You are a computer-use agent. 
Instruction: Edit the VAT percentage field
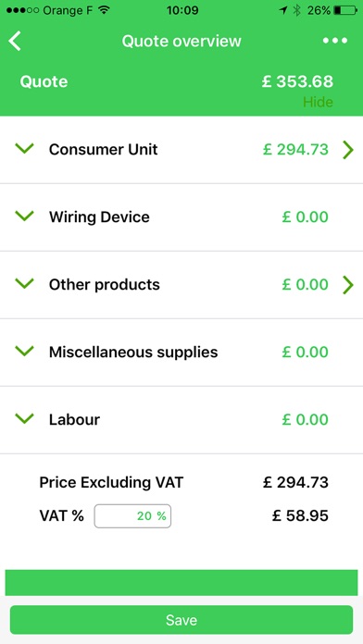(132, 516)
